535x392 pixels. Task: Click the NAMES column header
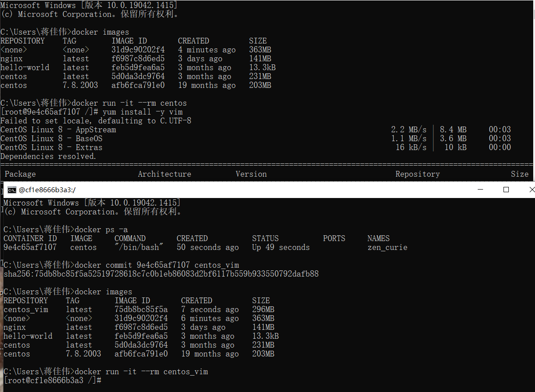click(379, 238)
